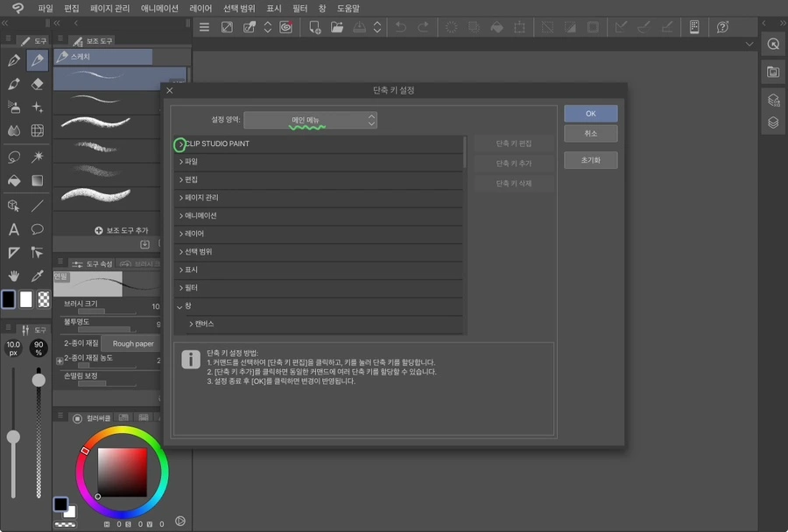Select the Eraser tool
Image resolution: width=788 pixels, height=532 pixels.
[x=37, y=84]
